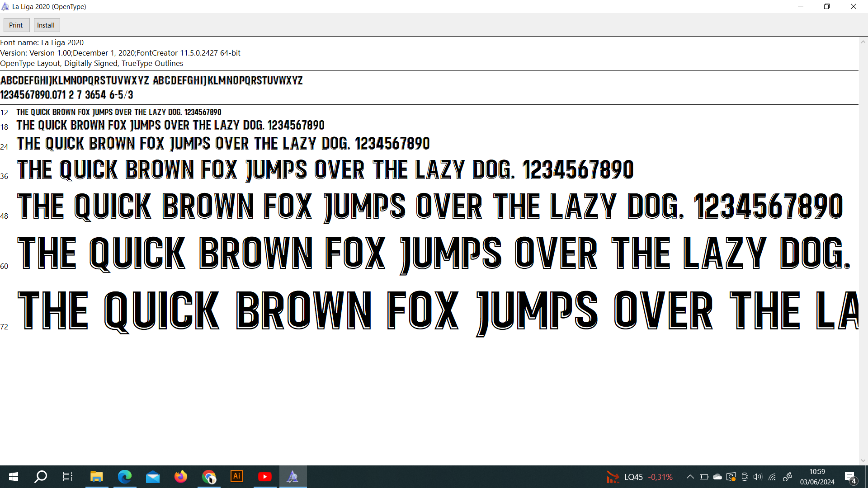Launch Firefox from taskbar
This screenshot has height=488, width=868.
(x=181, y=477)
